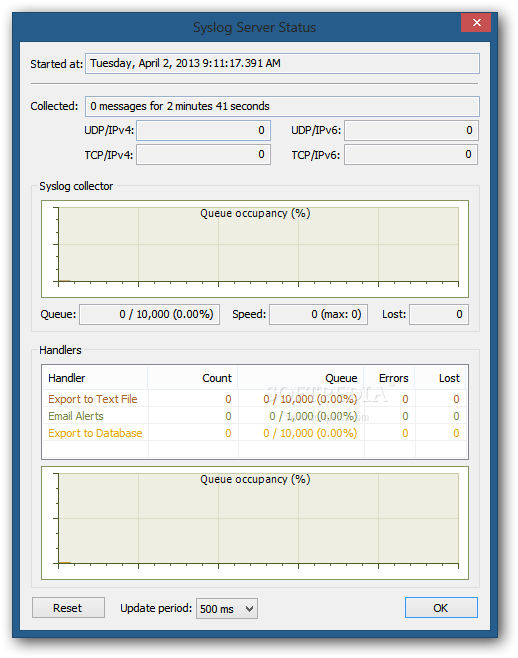518x658 pixels.
Task: Click the Started at date field
Action: (282, 63)
